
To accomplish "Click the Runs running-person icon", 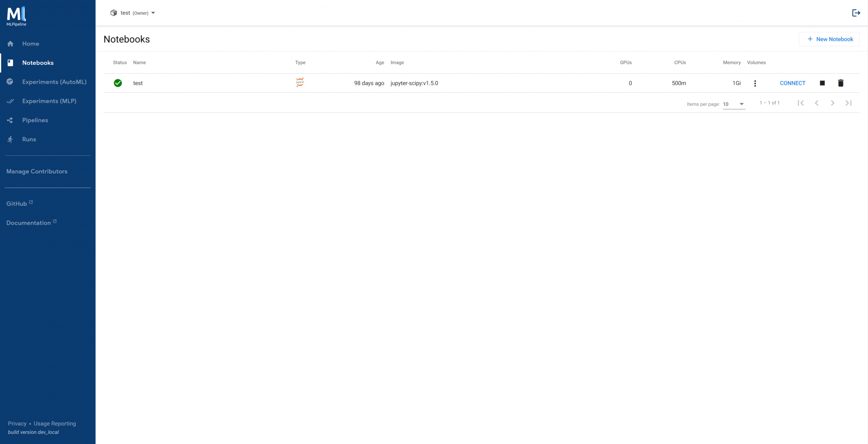I will tap(10, 139).
